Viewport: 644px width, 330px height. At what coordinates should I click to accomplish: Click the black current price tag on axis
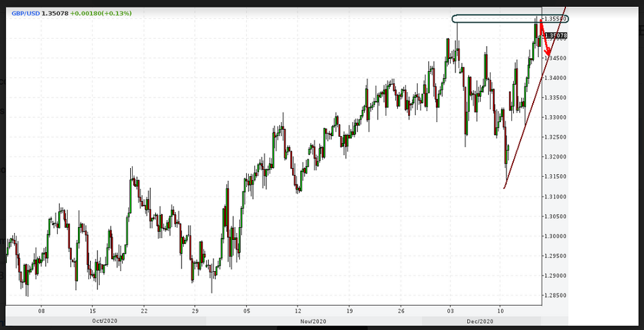(x=556, y=35)
